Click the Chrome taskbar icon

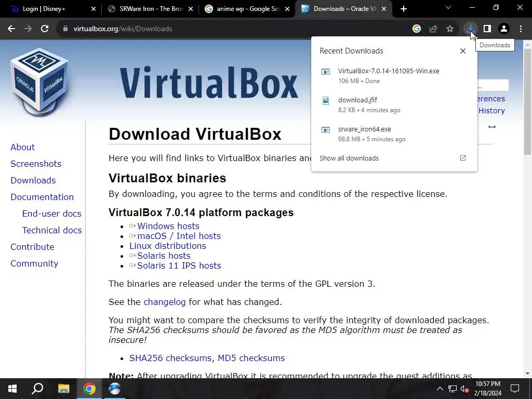89,389
